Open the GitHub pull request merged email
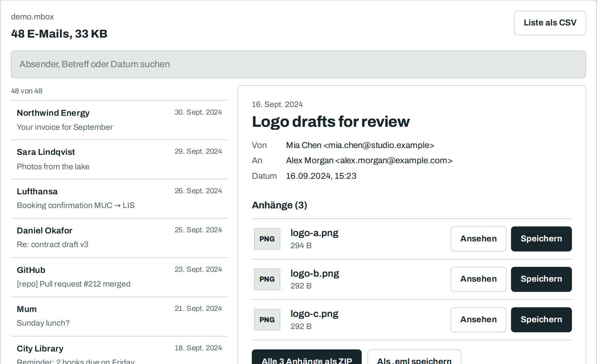The width and height of the screenshot is (597, 364). 119,277
